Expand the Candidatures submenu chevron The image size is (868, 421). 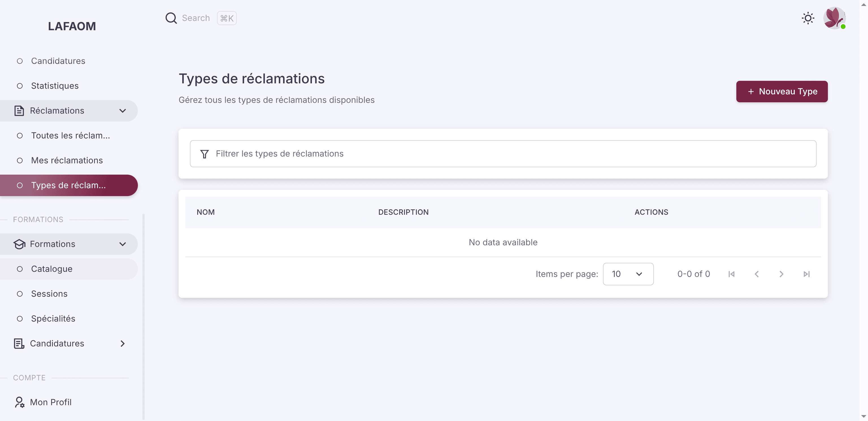click(123, 344)
